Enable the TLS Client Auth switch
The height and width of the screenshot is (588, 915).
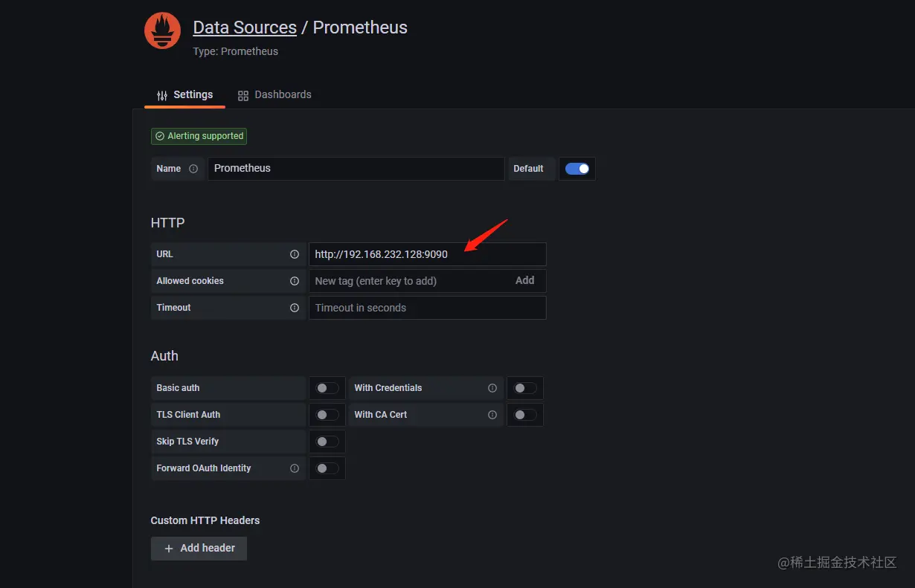pyautogui.click(x=327, y=415)
